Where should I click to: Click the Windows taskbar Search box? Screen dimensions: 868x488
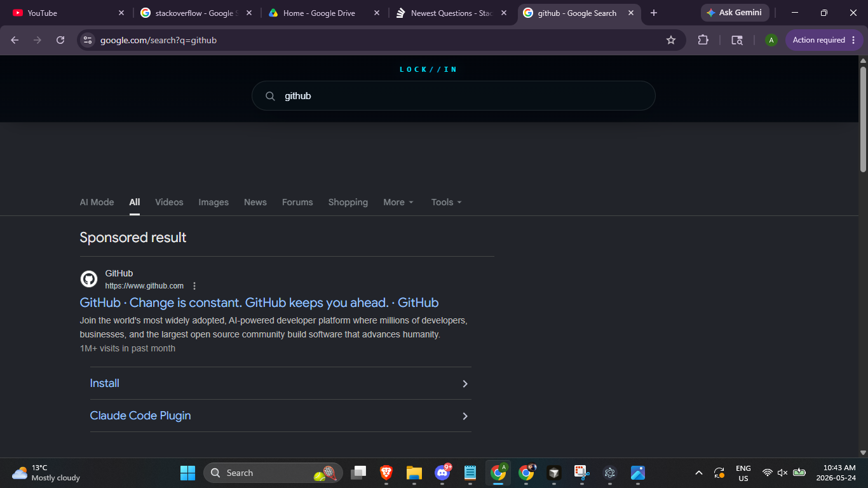click(x=273, y=473)
